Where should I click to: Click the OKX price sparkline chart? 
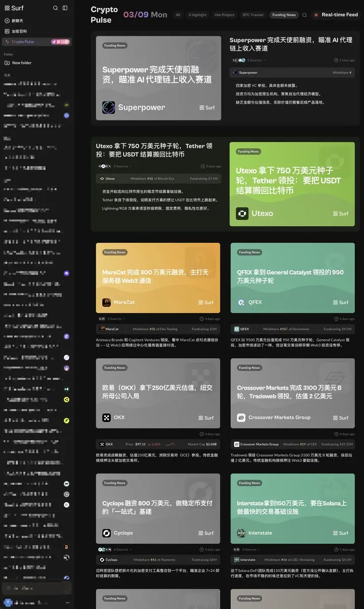[x=171, y=444]
